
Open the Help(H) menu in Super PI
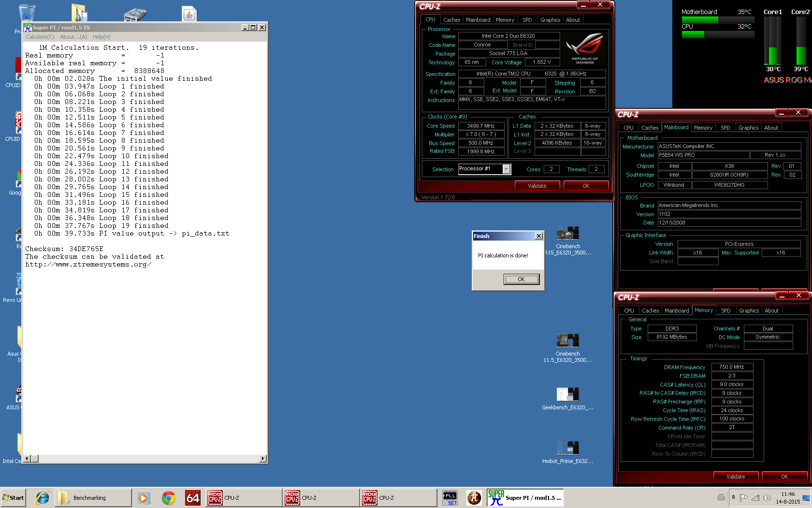(x=101, y=37)
